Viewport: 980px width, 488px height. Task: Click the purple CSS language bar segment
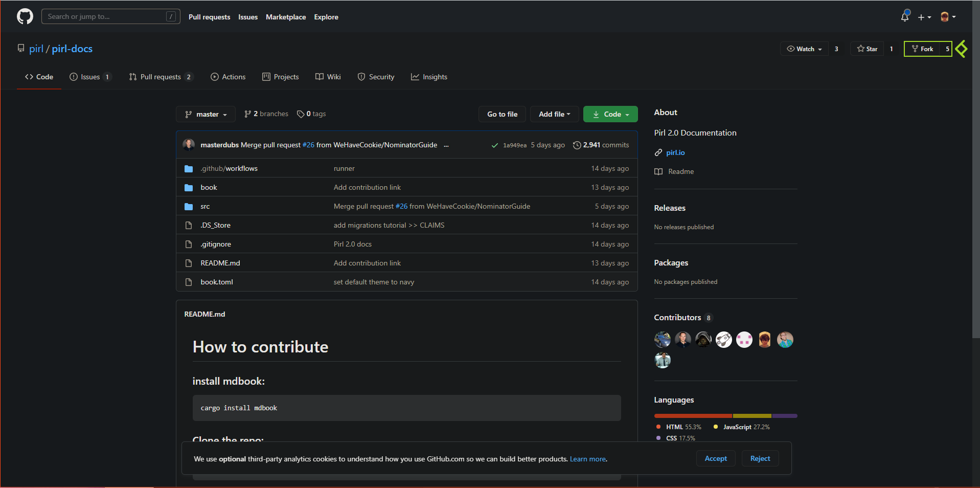(x=785, y=416)
